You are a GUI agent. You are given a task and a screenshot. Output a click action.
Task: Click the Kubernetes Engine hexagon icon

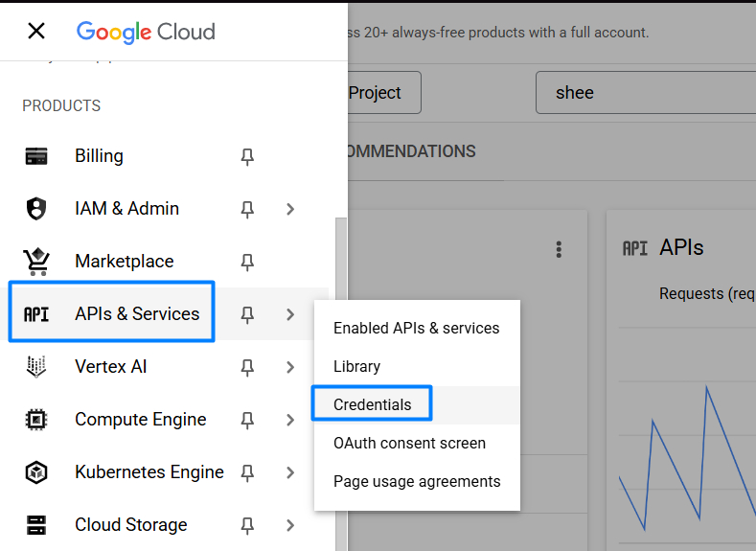coord(36,471)
